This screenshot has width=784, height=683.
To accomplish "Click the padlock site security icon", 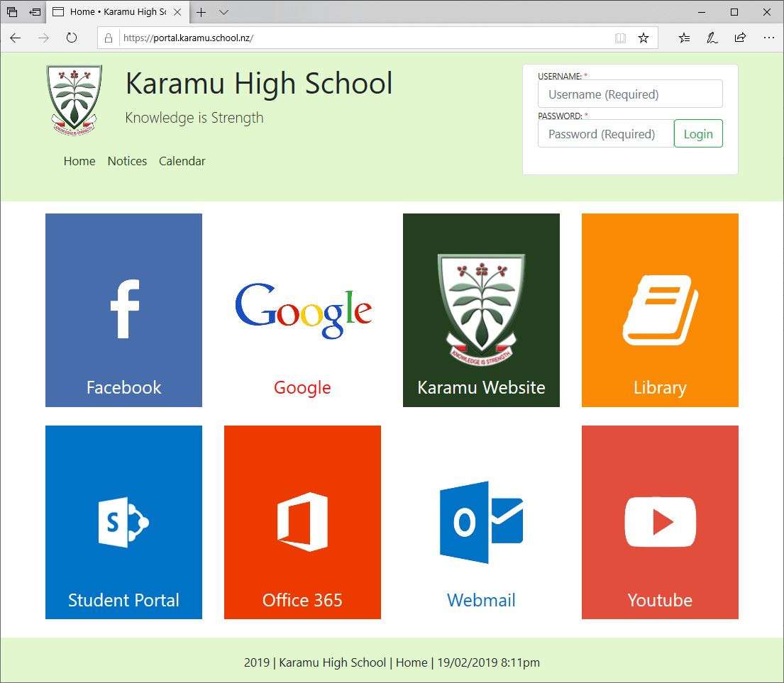I will (x=108, y=38).
